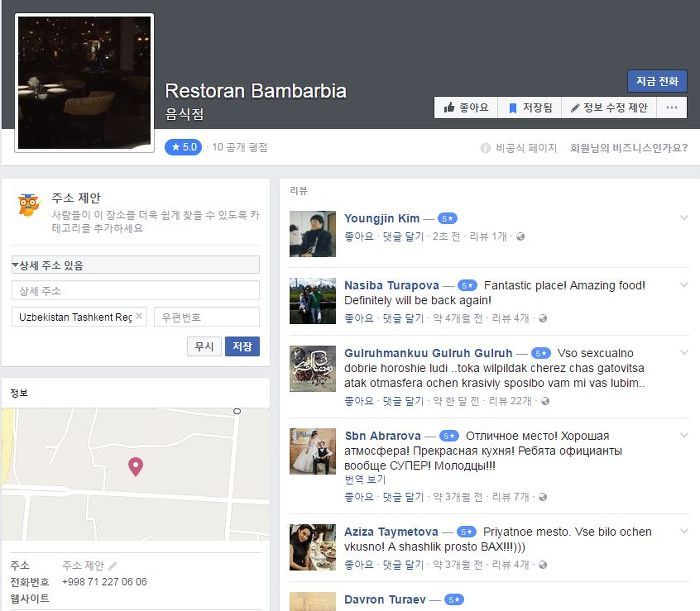The image size is (700, 611).
Task: Like Aziza Taymetova's review via 좋아요
Action: (359, 565)
